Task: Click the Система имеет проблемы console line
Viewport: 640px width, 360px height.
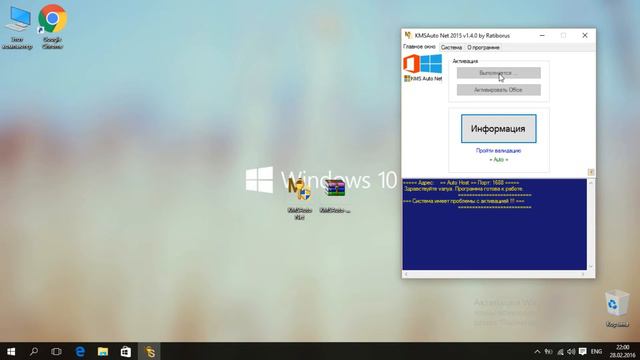Action: (464, 201)
